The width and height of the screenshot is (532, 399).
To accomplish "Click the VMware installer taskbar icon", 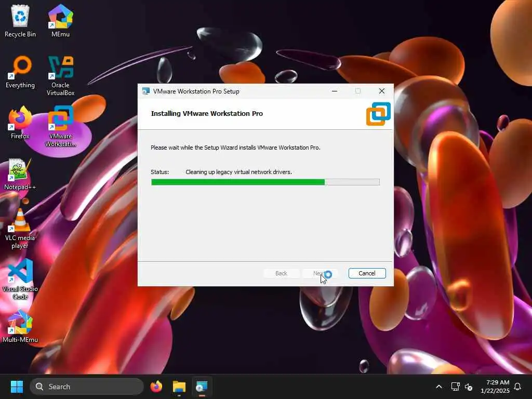I will [202, 387].
